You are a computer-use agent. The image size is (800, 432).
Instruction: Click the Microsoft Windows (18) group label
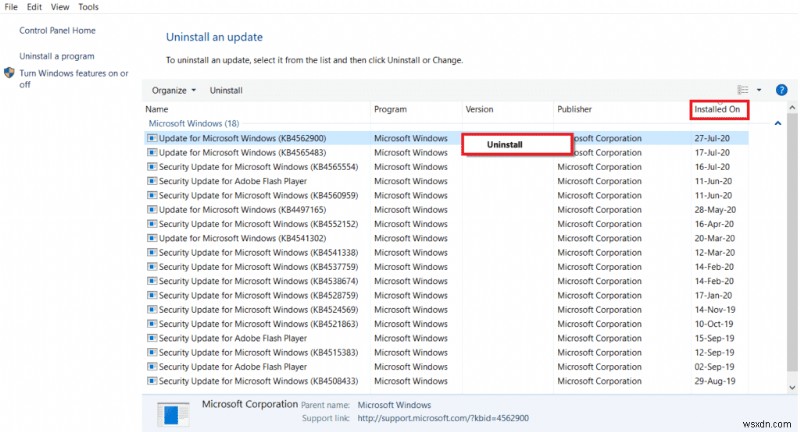click(x=194, y=123)
